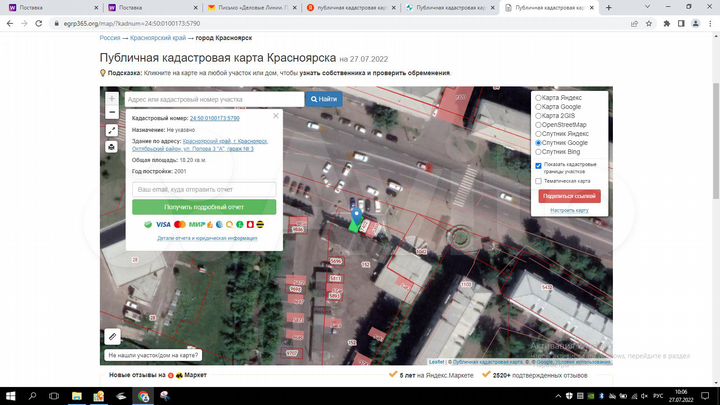Close the cadastral info popup

click(x=276, y=116)
